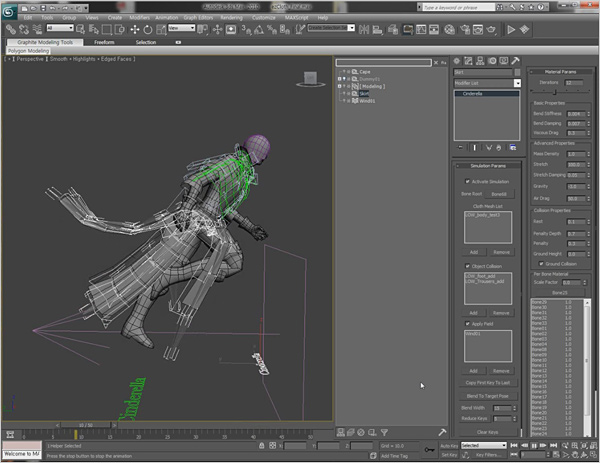The width and height of the screenshot is (600, 463).
Task: Open the Animation menu
Action: click(x=166, y=18)
